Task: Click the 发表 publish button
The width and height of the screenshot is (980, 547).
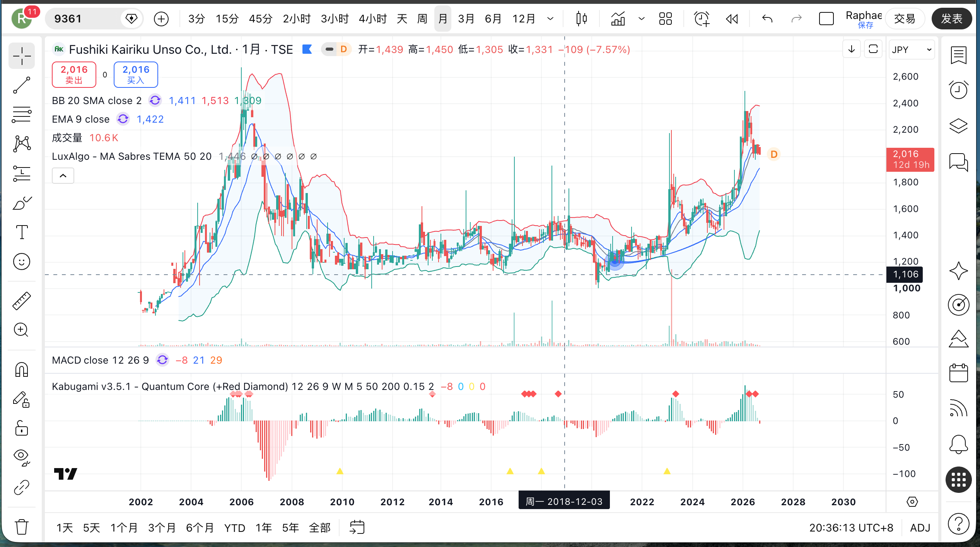Action: [952, 19]
